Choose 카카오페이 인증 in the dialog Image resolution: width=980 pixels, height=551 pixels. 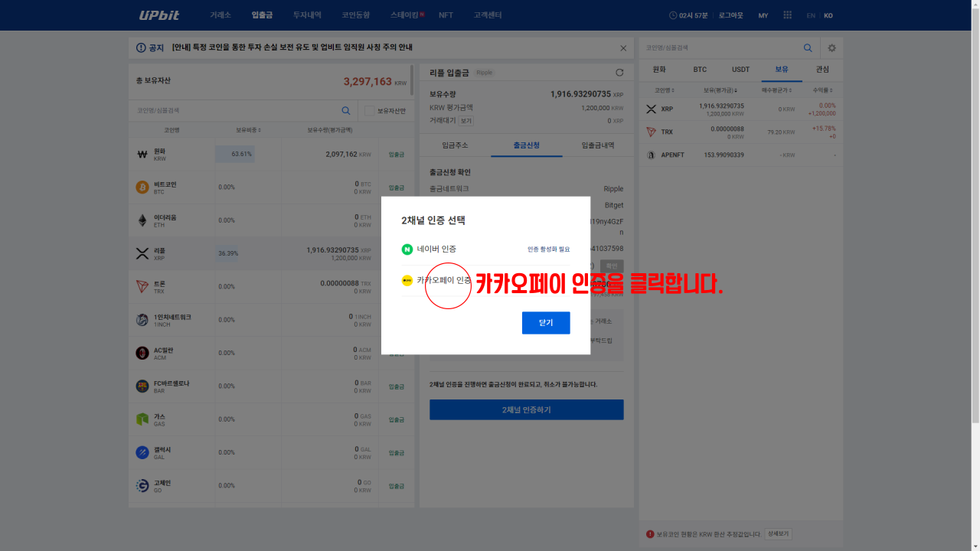(x=485, y=281)
